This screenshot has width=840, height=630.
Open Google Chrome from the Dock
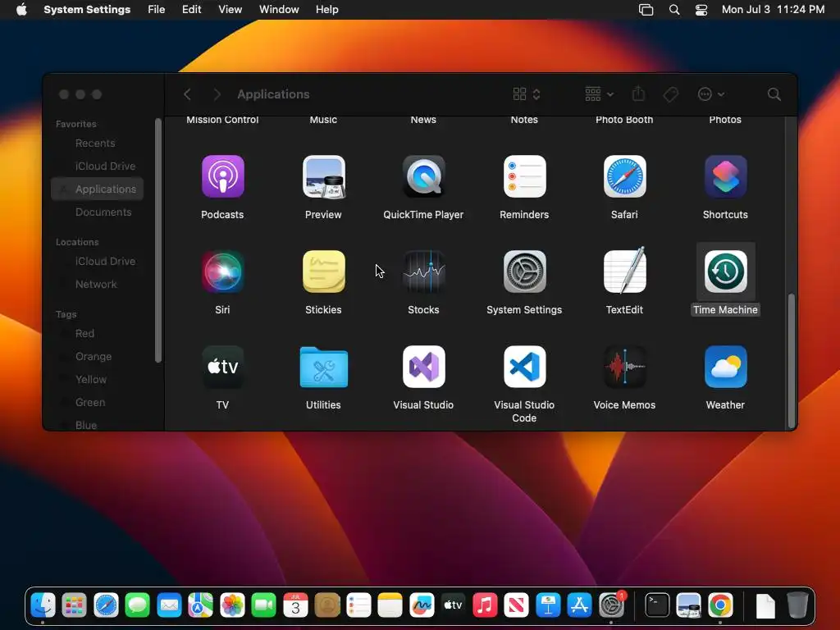coord(720,605)
